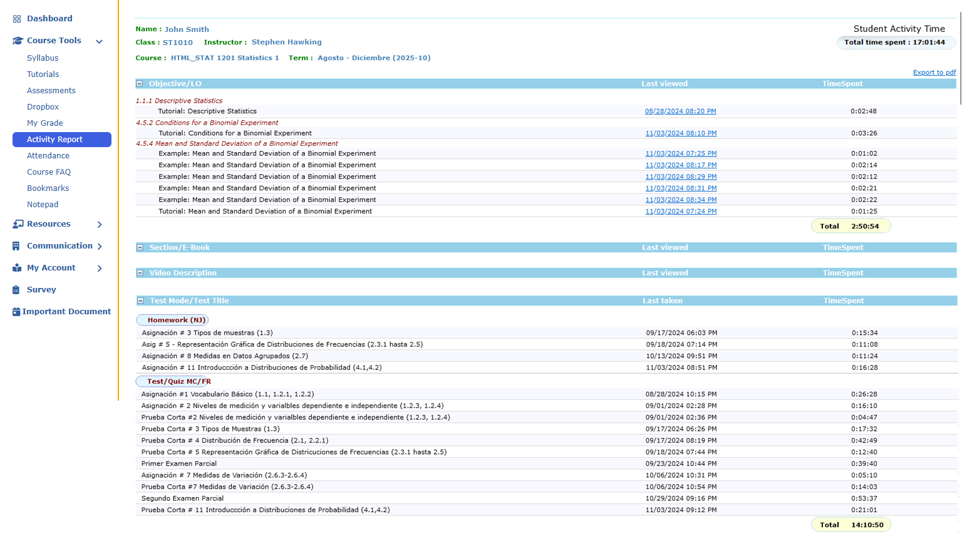Open the Syllabus page
This screenshot has width=980, height=539.
pyautogui.click(x=43, y=58)
